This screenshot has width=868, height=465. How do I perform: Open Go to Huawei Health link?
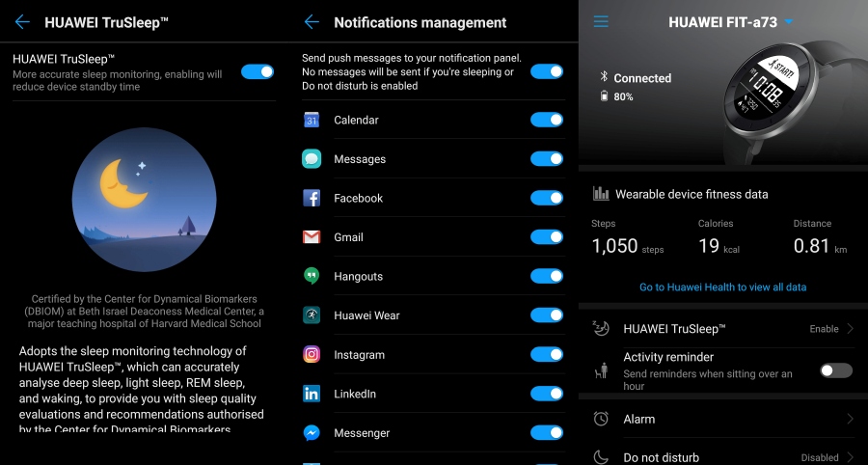pos(722,287)
